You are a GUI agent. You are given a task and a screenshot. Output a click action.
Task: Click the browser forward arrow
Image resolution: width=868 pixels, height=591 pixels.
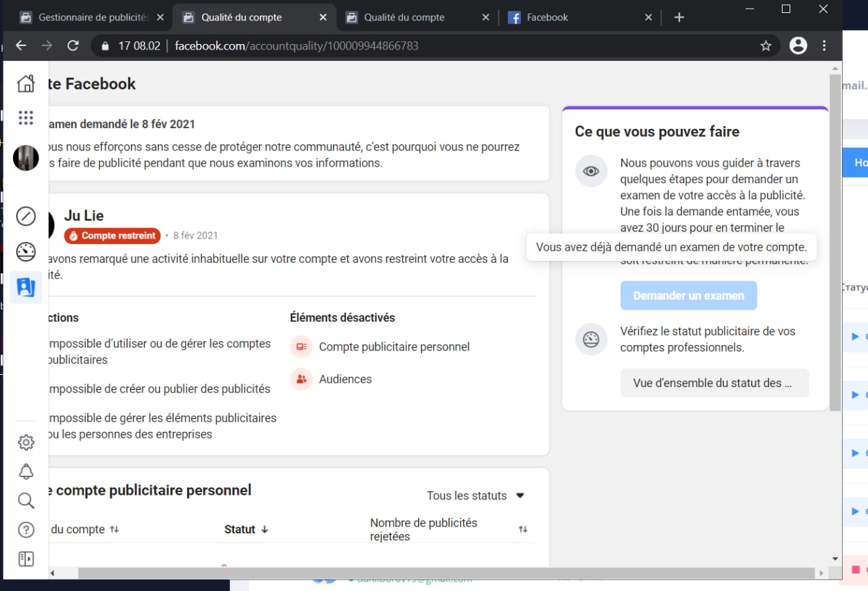47,45
